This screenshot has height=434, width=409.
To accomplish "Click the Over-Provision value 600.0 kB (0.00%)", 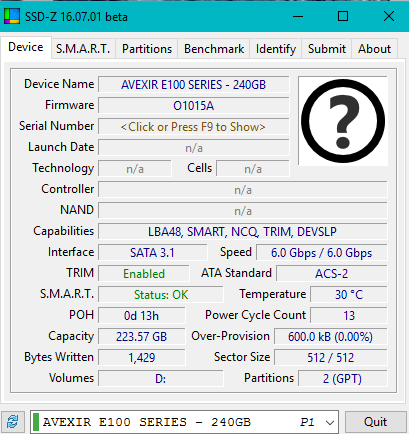I will pyautogui.click(x=330, y=337).
